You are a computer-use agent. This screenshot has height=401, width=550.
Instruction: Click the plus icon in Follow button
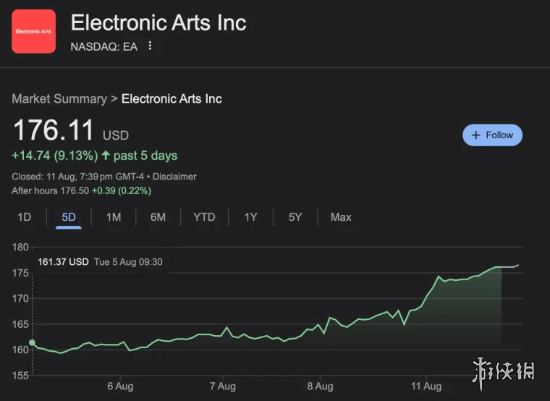[476, 135]
